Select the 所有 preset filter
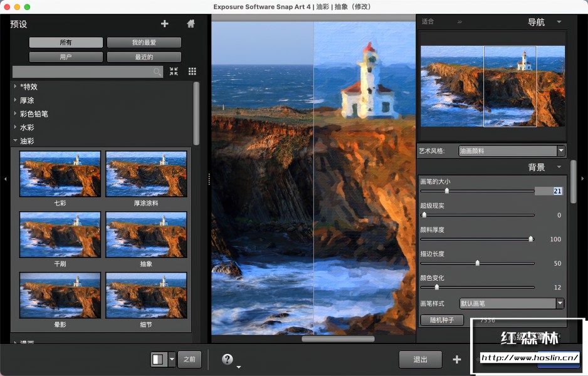The height and width of the screenshot is (376, 588). point(65,42)
